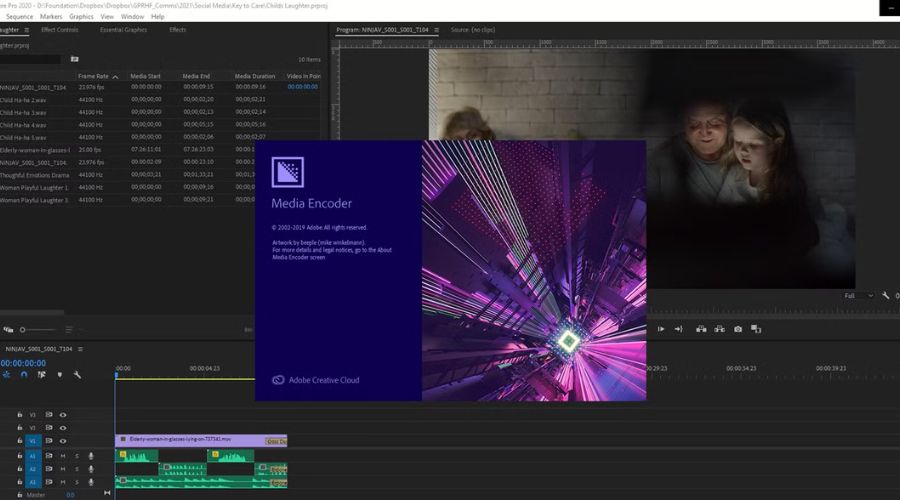The height and width of the screenshot is (500, 900).
Task: Hide top video track using eye icon
Action: click(x=63, y=414)
